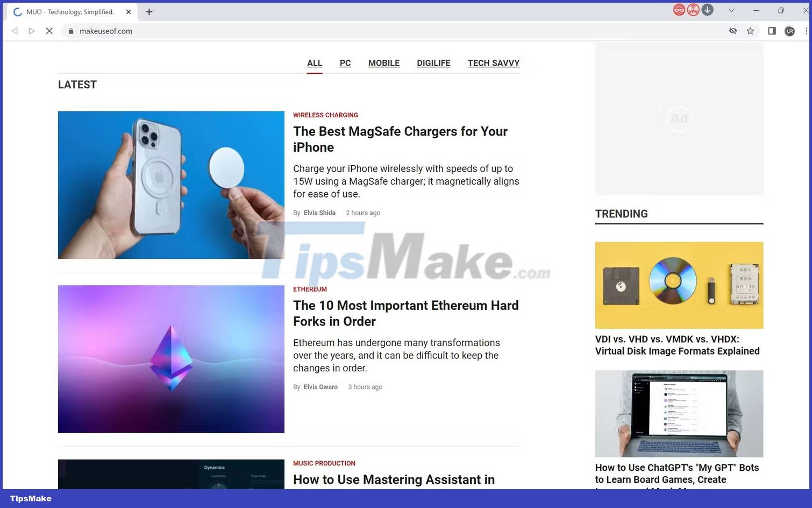Screen dimensions: 812x508
Task: Open a new tab with plus icon
Action: [149, 12]
